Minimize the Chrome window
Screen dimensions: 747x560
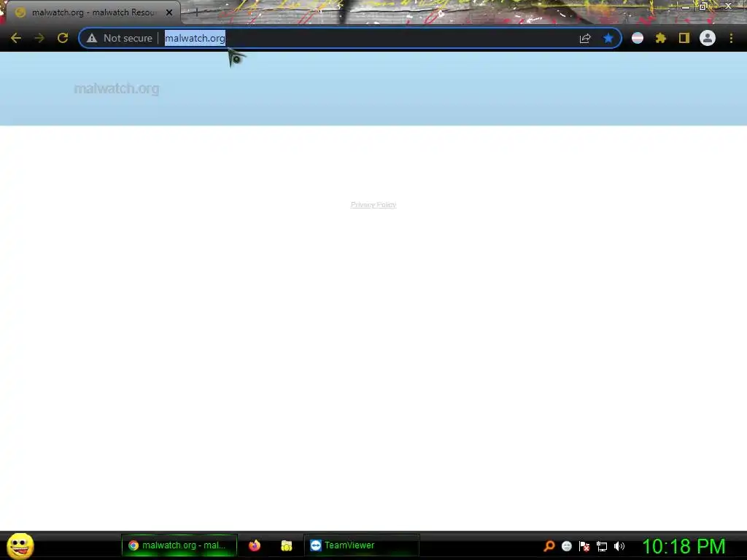686,7
